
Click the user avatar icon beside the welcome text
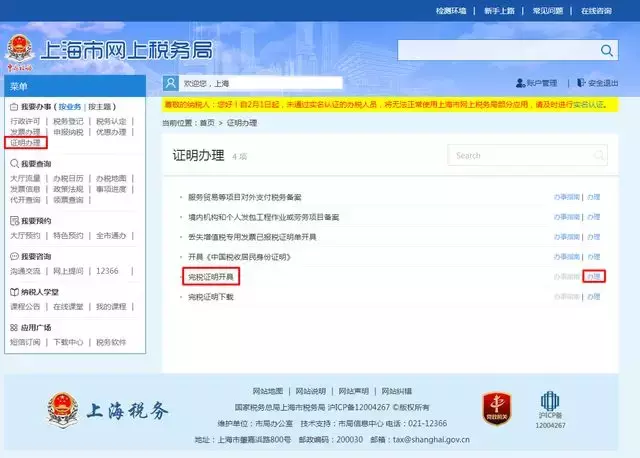(x=171, y=83)
